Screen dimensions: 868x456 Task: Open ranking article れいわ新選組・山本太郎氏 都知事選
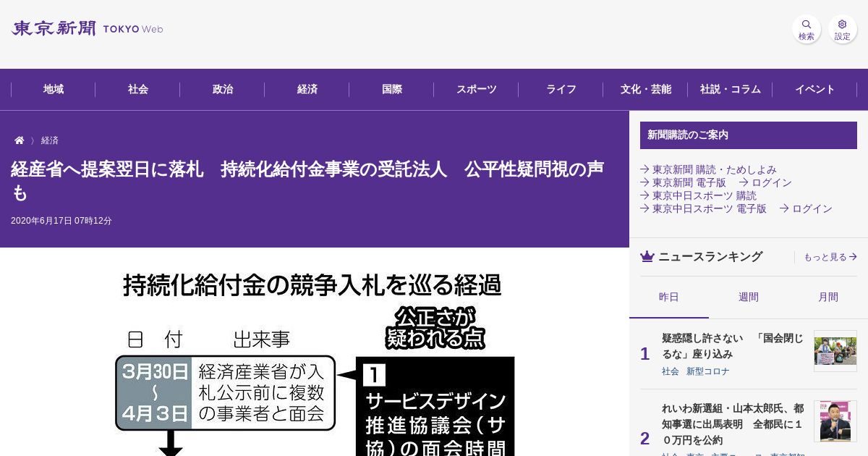click(x=732, y=424)
